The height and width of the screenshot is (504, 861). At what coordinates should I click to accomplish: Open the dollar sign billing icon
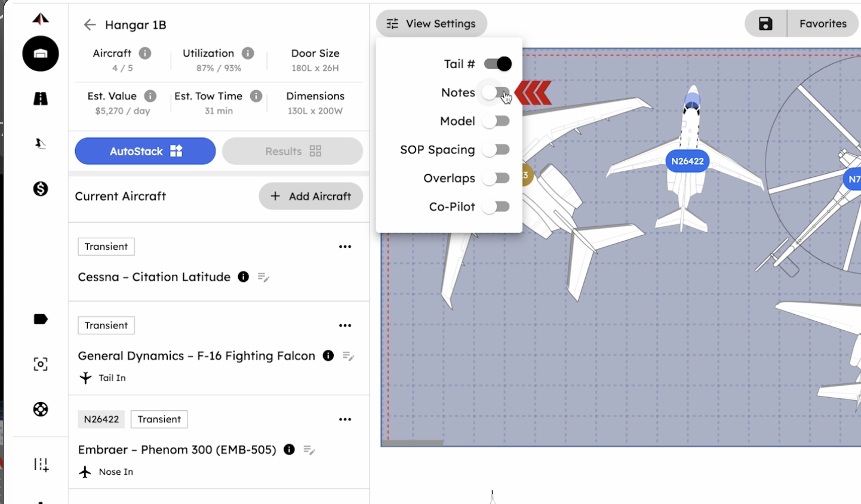coord(41,189)
